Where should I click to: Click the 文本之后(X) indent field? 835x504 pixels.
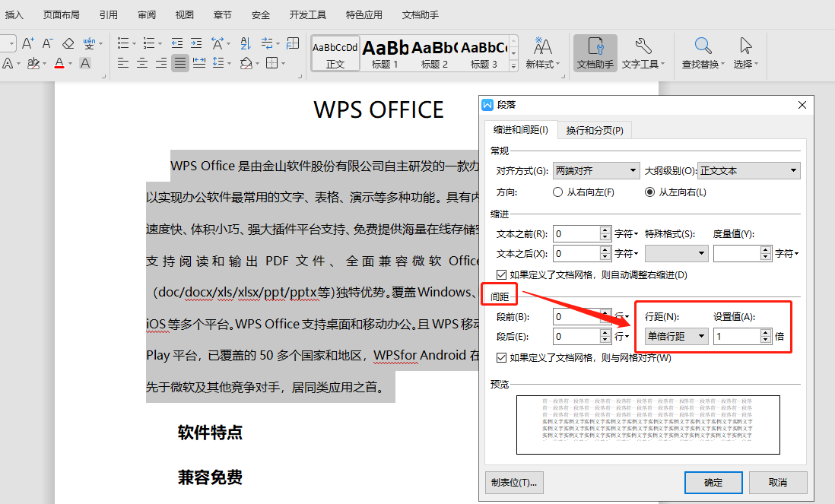(x=576, y=254)
